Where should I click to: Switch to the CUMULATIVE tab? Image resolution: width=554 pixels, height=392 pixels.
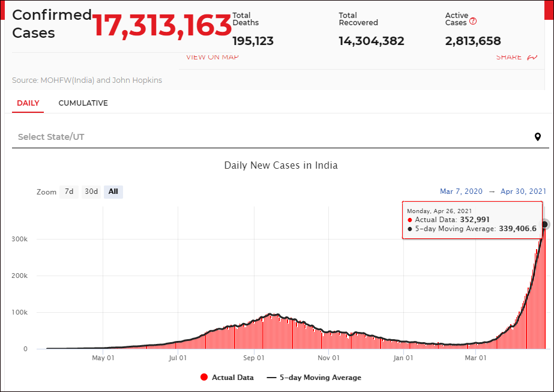83,103
